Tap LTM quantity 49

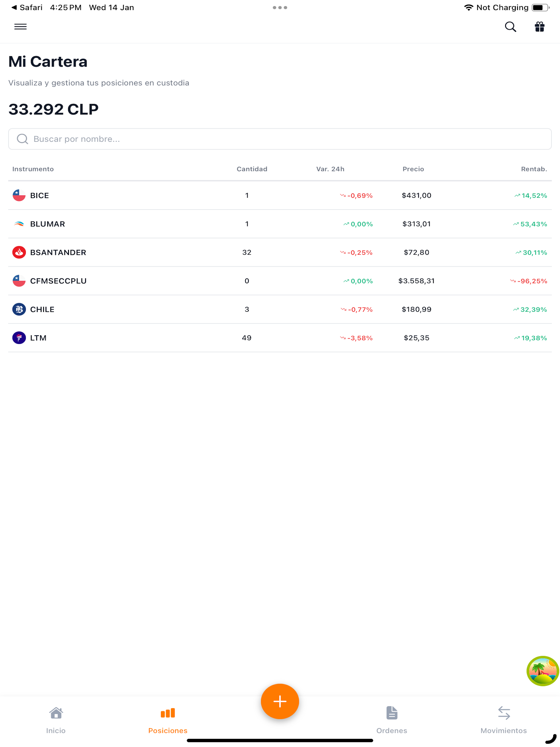(x=247, y=338)
